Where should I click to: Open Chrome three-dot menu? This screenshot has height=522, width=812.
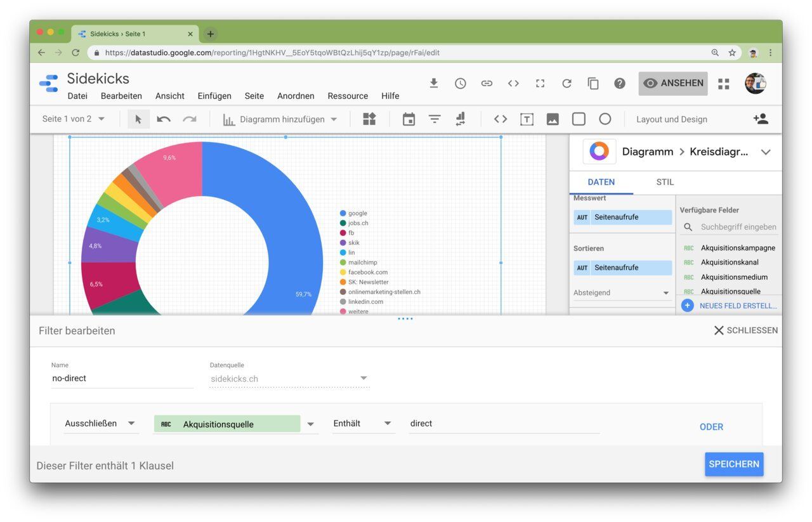[x=771, y=53]
